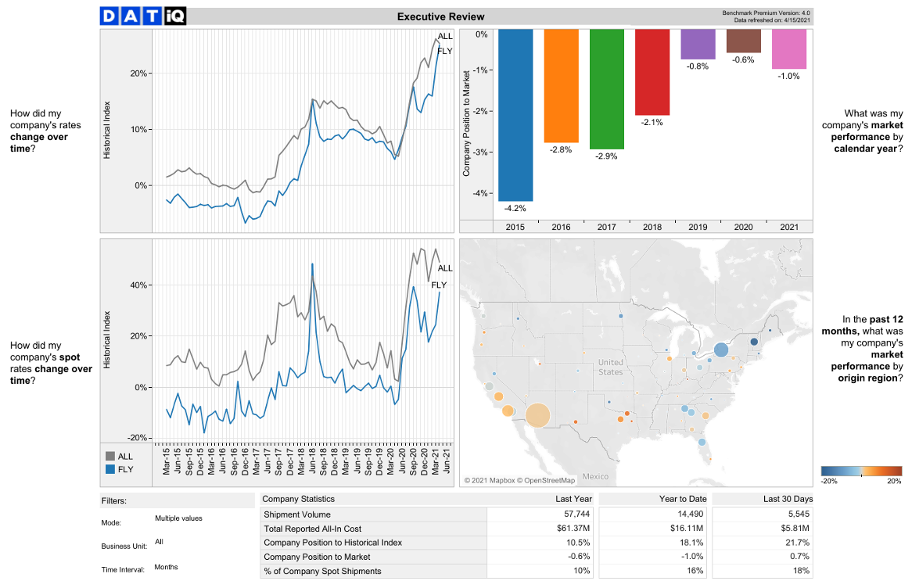Image resolution: width=912 pixels, height=588 pixels.
Task: Click the 2021 pink bar
Action: click(x=789, y=49)
